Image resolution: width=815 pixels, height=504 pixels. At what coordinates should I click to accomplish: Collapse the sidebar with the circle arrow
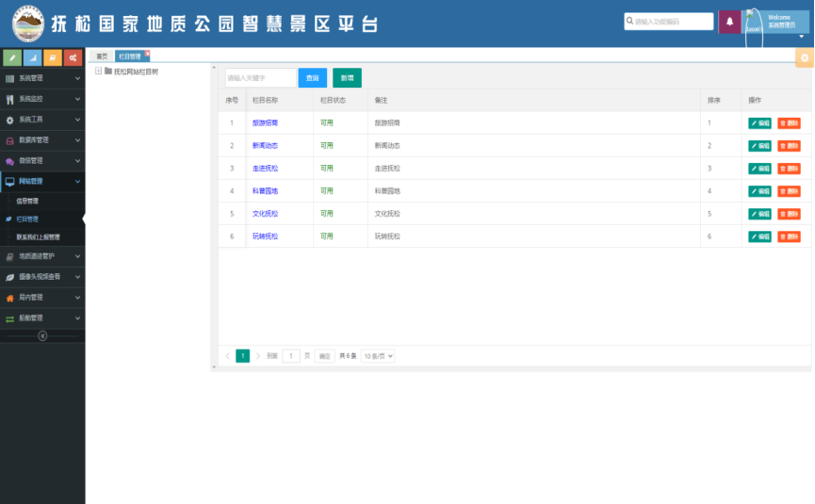coord(42,336)
